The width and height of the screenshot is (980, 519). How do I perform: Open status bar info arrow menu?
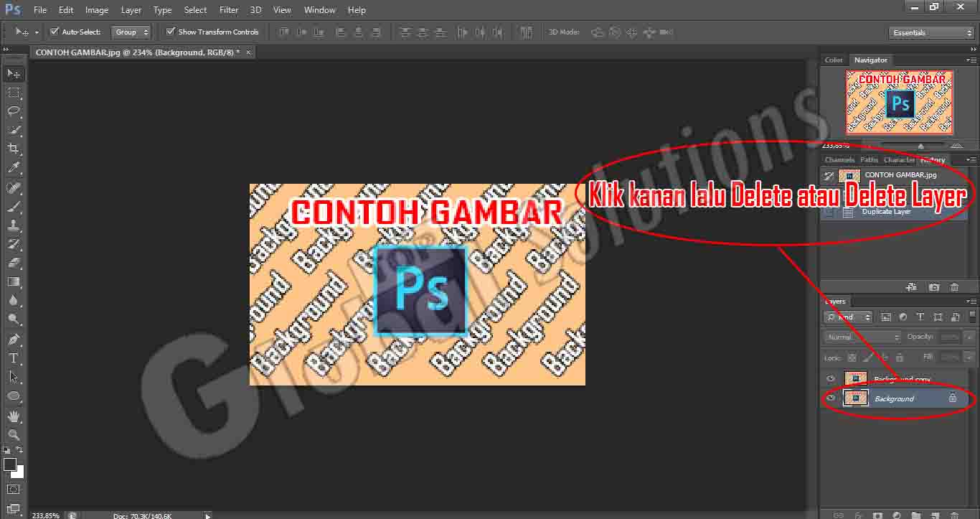pyautogui.click(x=208, y=515)
